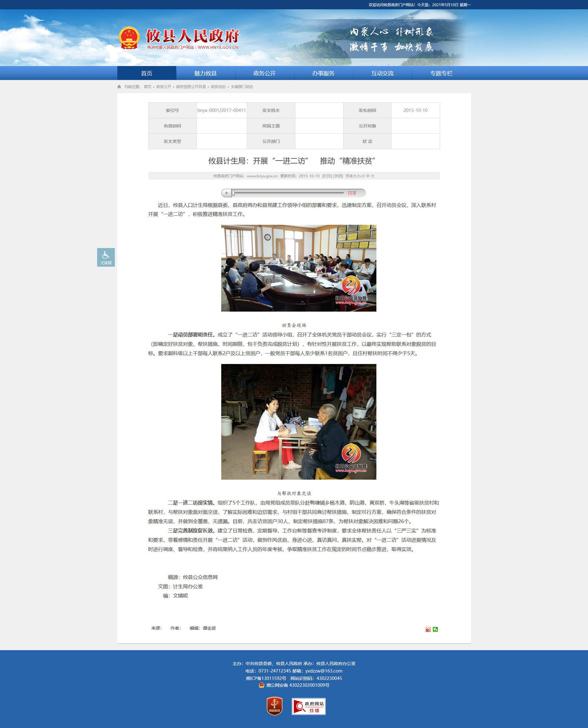Click the police badge icon by 湘公网安备
The image size is (588, 728).
click(262, 685)
